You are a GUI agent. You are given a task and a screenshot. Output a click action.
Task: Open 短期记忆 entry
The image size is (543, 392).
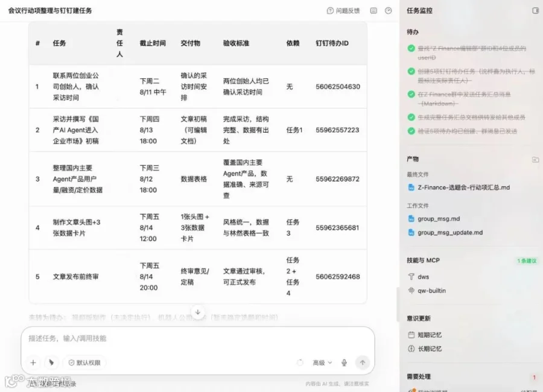(x=430, y=335)
